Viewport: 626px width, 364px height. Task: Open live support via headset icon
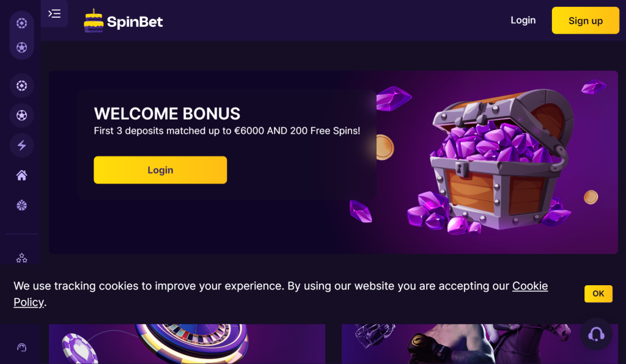pyautogui.click(x=596, y=334)
